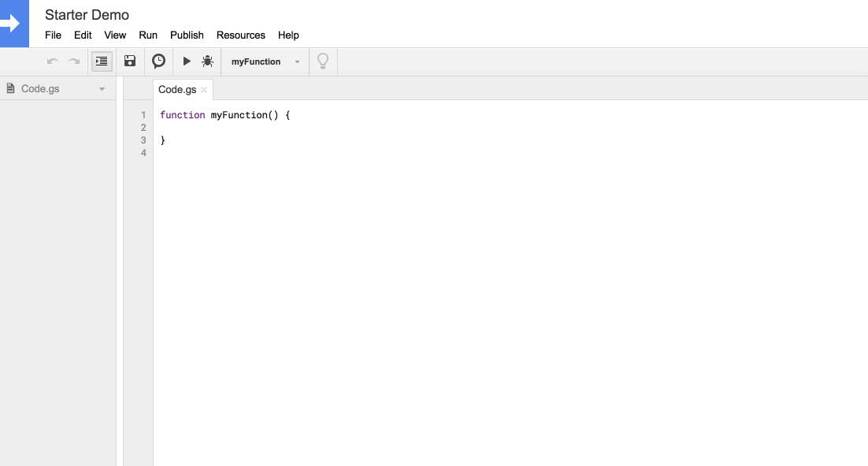The height and width of the screenshot is (466, 868).
Task: Click the undo arrow icon
Action: coord(53,62)
